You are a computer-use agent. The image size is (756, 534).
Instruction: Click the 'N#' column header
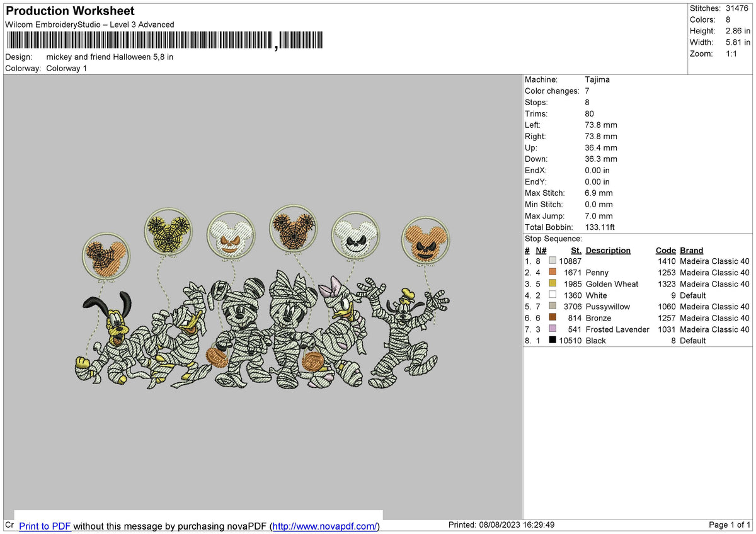pyautogui.click(x=541, y=250)
